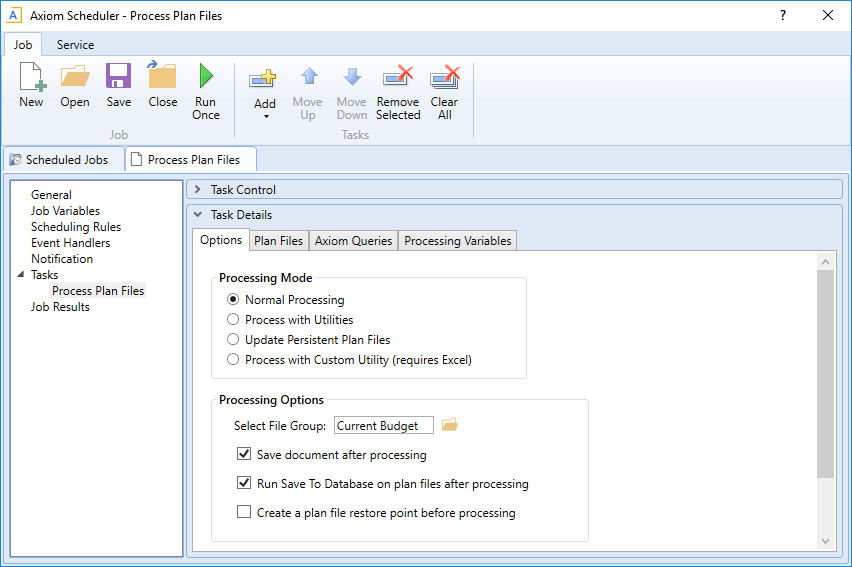Click the New job icon
Viewport: 852px width, 567px height.
(x=31, y=77)
